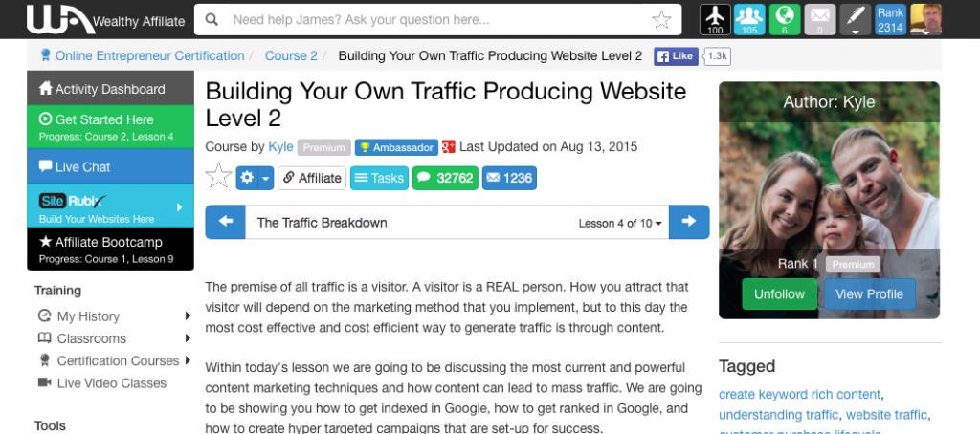Open the user profile avatar
The width and height of the screenshot is (980, 434).
925,19
